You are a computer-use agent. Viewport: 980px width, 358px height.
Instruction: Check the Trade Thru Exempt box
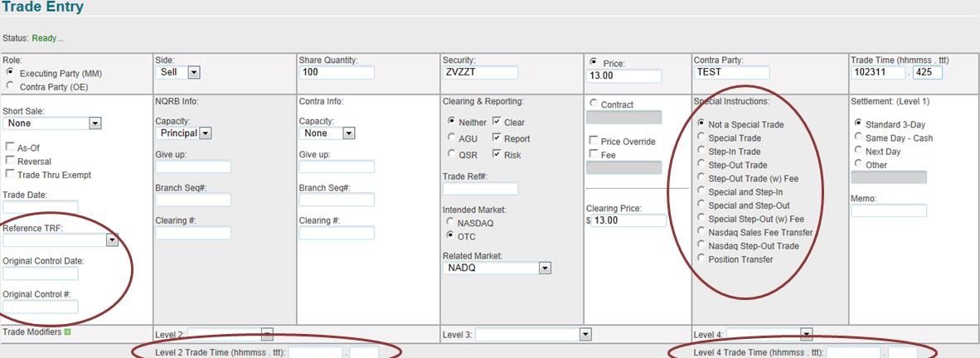(x=10, y=174)
